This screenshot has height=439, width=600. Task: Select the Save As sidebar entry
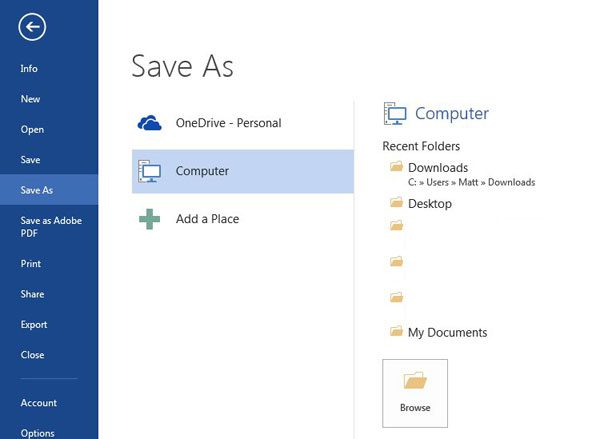pos(49,190)
